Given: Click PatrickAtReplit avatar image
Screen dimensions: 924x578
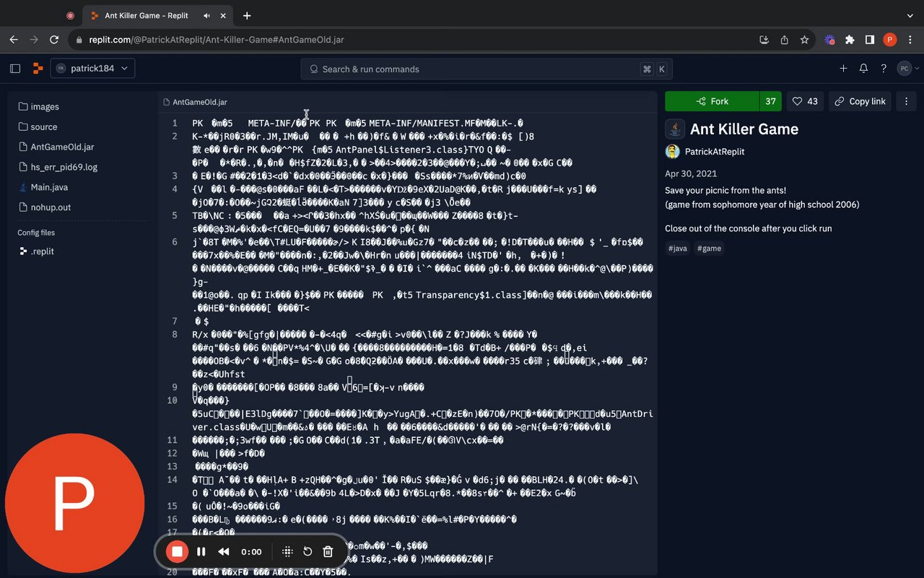Looking at the screenshot, I should click(673, 152).
